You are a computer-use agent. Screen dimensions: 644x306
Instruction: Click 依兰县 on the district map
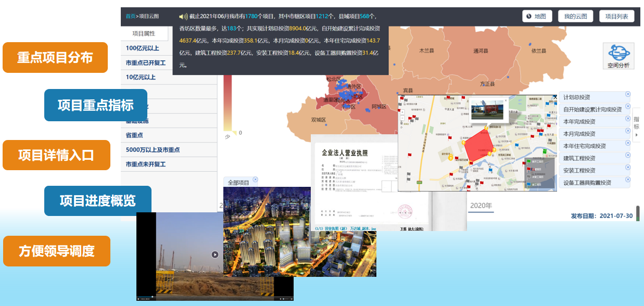[x=538, y=51]
